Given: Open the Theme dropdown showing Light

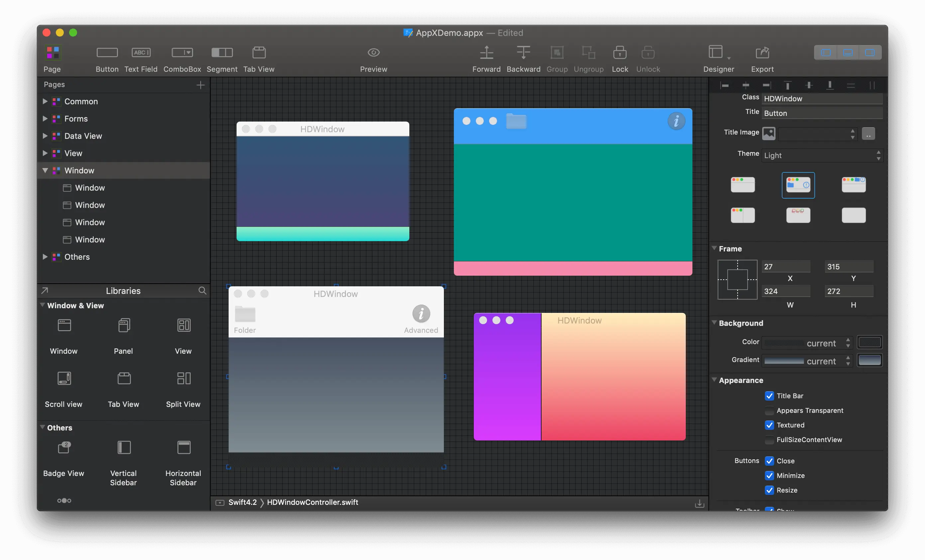Looking at the screenshot, I should point(821,155).
